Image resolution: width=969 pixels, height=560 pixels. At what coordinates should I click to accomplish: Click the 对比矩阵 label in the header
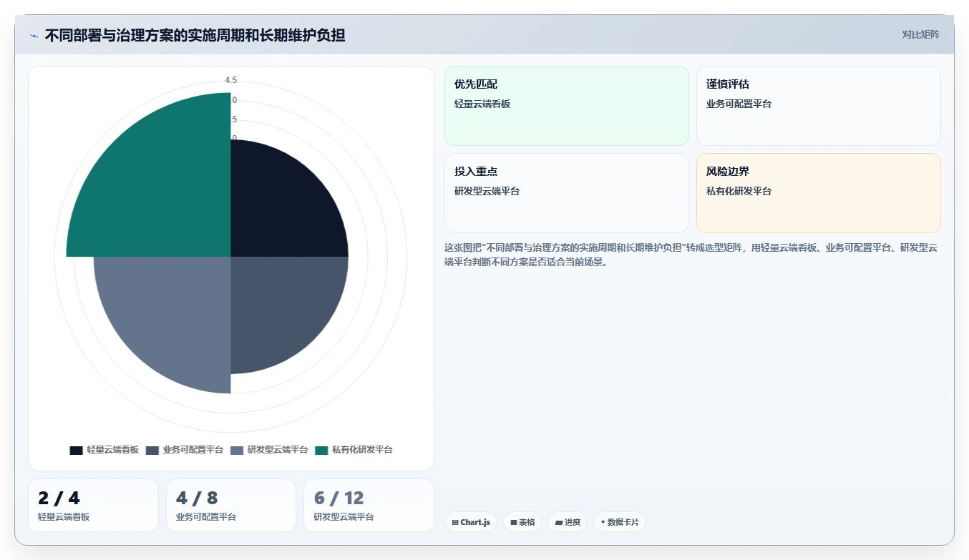921,34
